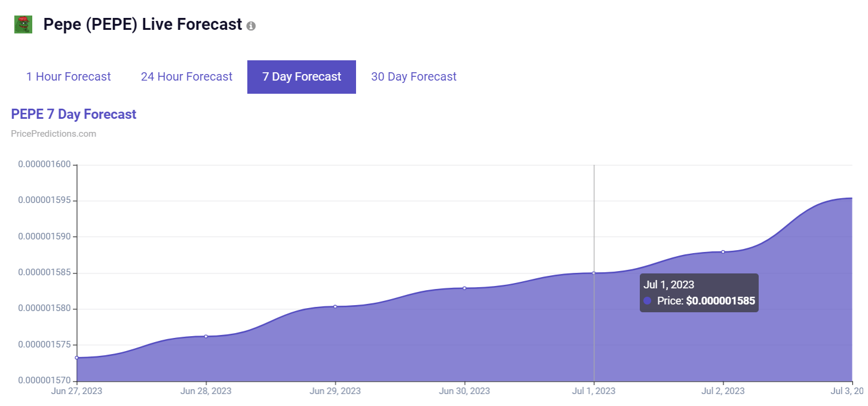Image resolution: width=868 pixels, height=406 pixels.
Task: Click the Jul 1 price tooltip box
Action: pos(699,293)
